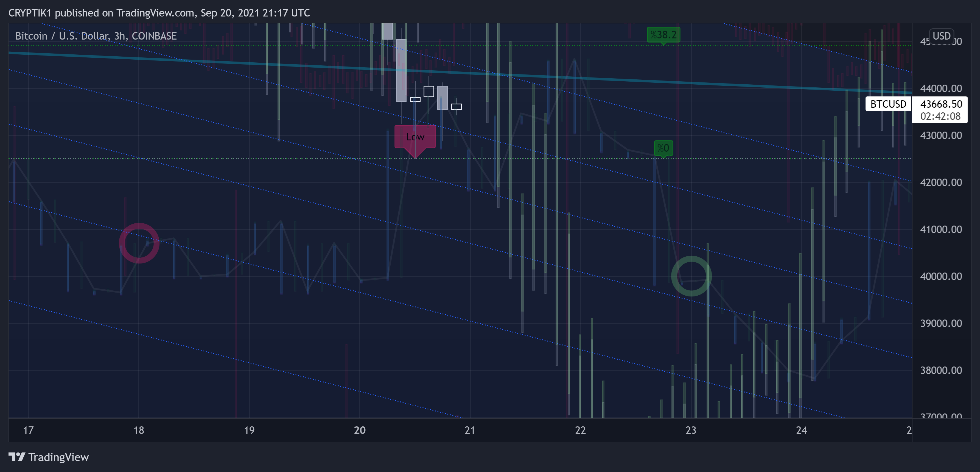This screenshot has width=980, height=472.
Task: Click the 42000.00 price axis label
Action: pos(941,182)
